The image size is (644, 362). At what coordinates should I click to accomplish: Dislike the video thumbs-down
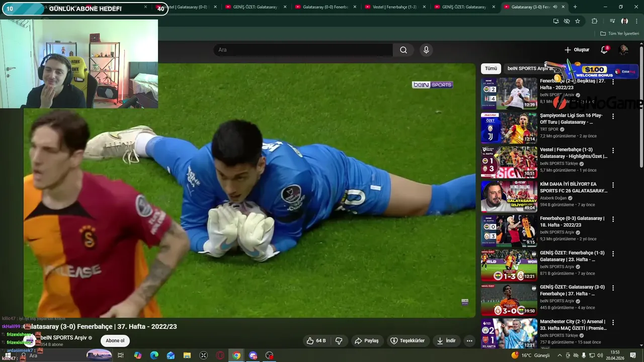click(339, 340)
